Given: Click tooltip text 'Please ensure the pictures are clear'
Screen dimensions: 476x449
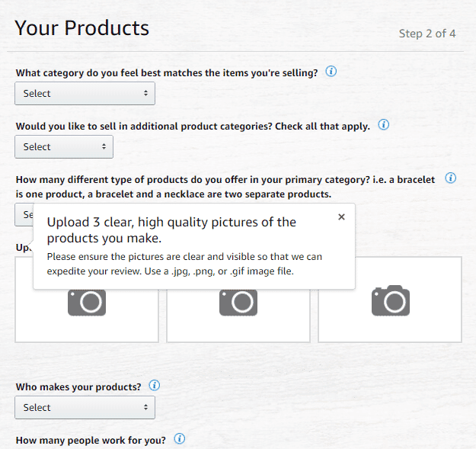Looking at the screenshot, I should pyautogui.click(x=184, y=264).
